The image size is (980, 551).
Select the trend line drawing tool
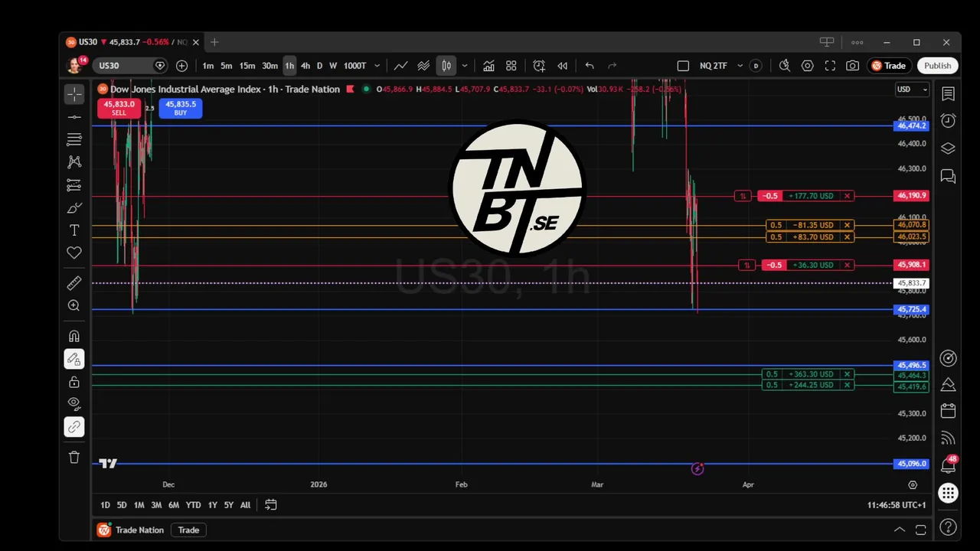[74, 117]
